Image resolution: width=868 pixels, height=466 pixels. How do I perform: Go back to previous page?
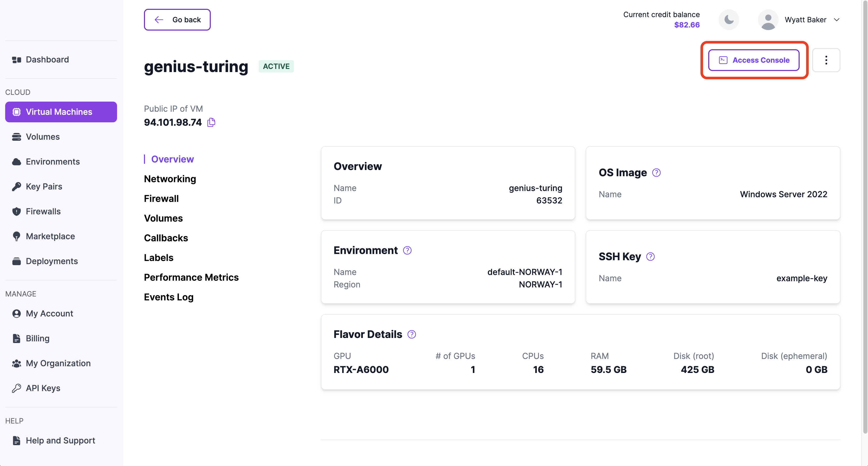pyautogui.click(x=177, y=19)
